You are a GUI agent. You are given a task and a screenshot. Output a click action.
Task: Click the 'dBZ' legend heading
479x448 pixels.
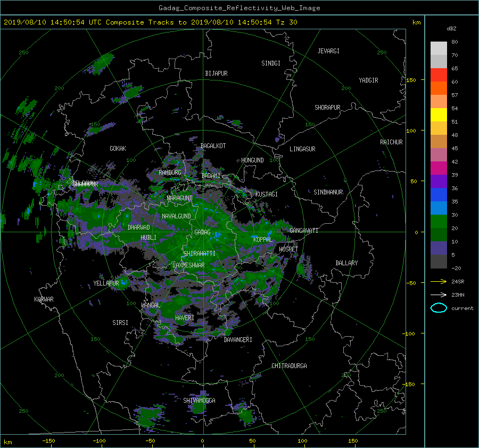pos(451,28)
